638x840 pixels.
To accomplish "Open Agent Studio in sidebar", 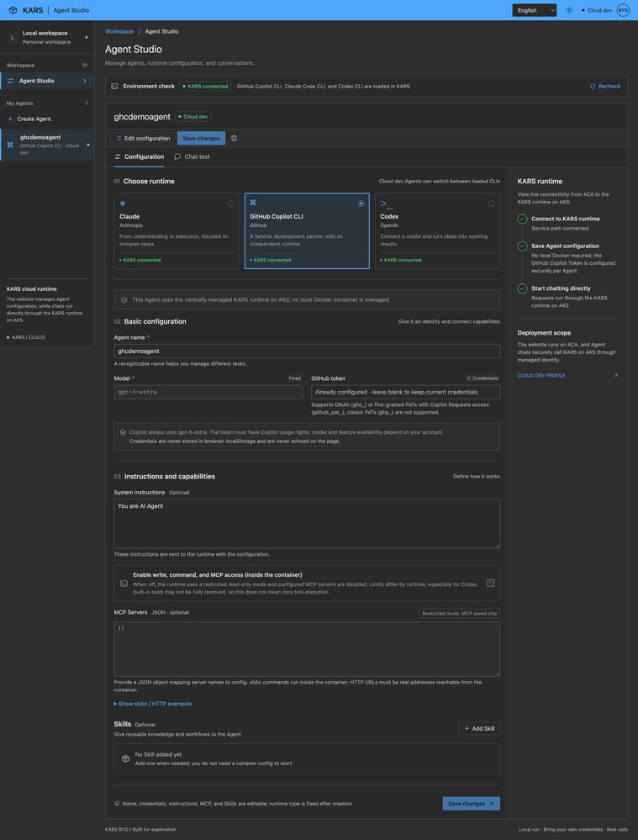I will coord(47,81).
